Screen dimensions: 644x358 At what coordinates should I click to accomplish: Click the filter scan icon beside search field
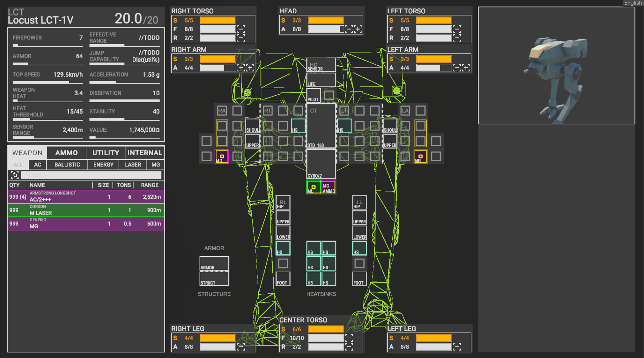14,175
